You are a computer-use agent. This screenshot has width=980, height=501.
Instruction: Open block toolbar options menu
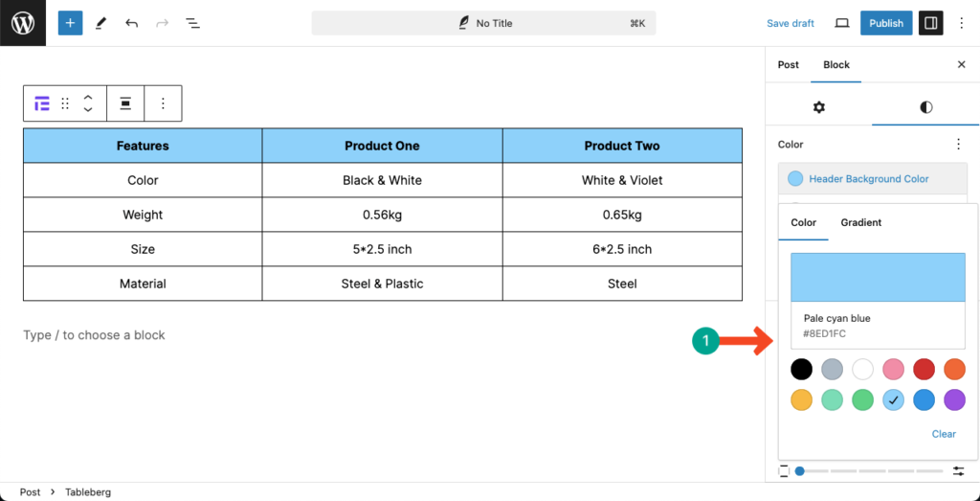click(x=163, y=103)
